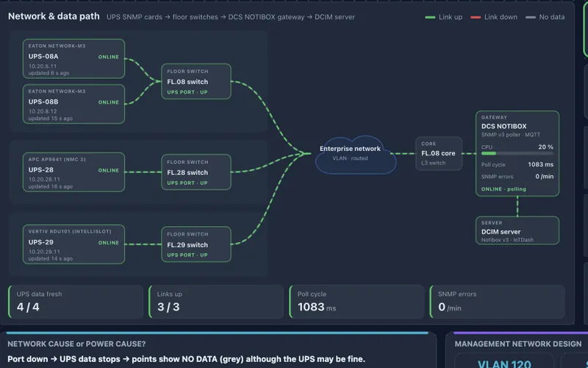Click the 'SNMP errors 0 /min' row in NOTIBOX card
This screenshot has width=588, height=368.
coord(517,177)
